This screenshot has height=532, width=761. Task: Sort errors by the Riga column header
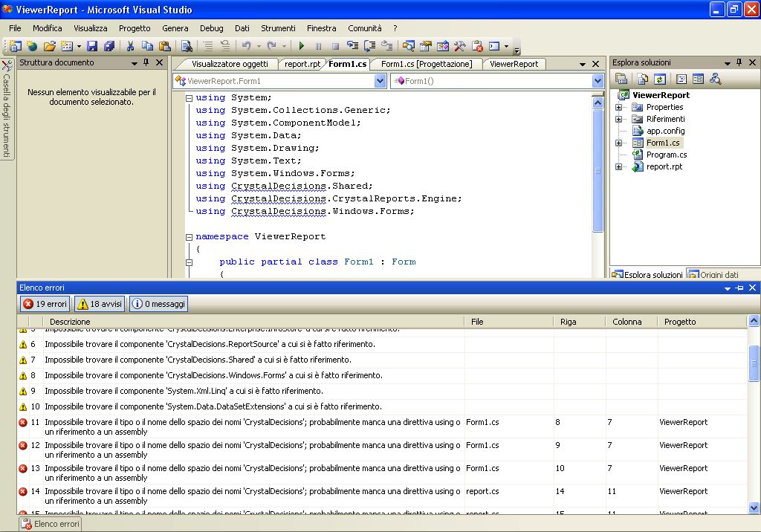coord(579,321)
